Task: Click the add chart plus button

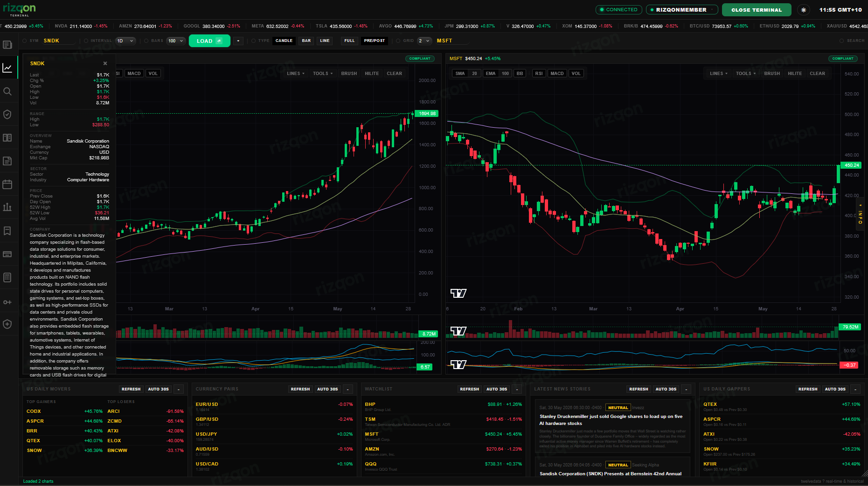Action: [x=238, y=41]
